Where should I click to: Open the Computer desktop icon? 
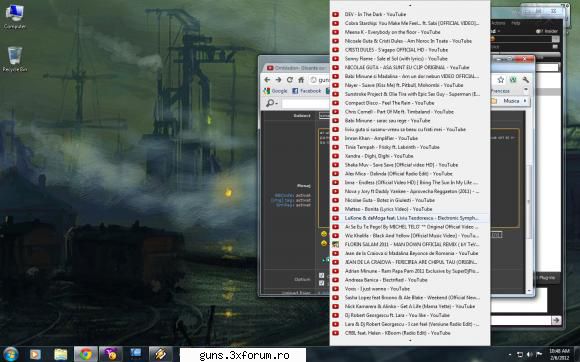pyautogui.click(x=15, y=17)
